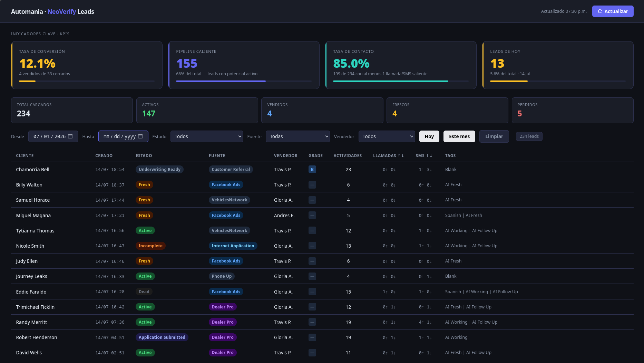This screenshot has height=363, width=644.
Task: Click the VehiclesNetwork badge in Samuel Horace's row
Action: pos(230,200)
